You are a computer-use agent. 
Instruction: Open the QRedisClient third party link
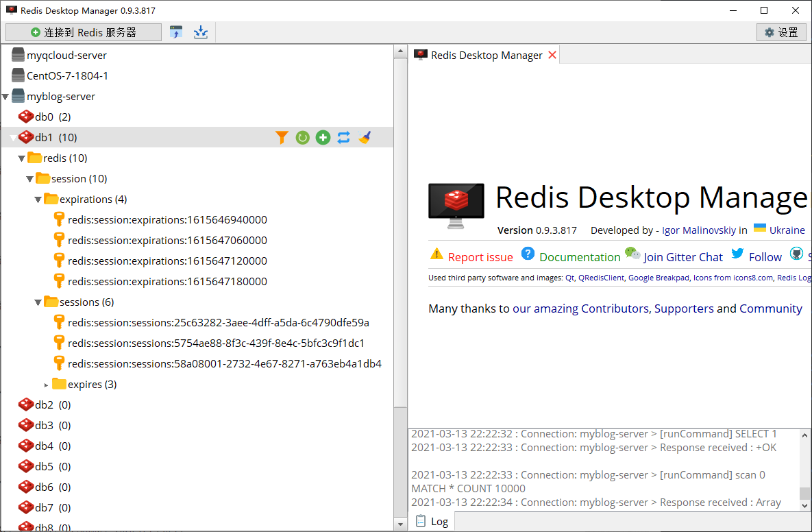pos(601,278)
